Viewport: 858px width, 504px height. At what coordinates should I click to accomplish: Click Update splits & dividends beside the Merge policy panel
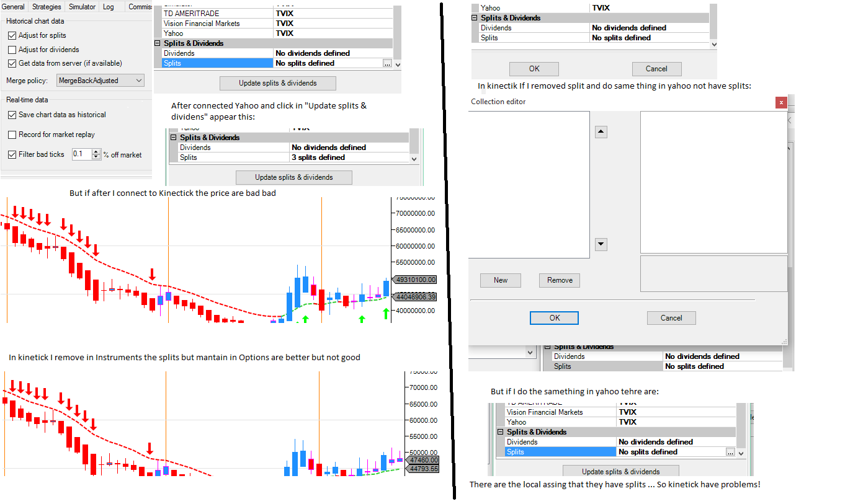[278, 83]
